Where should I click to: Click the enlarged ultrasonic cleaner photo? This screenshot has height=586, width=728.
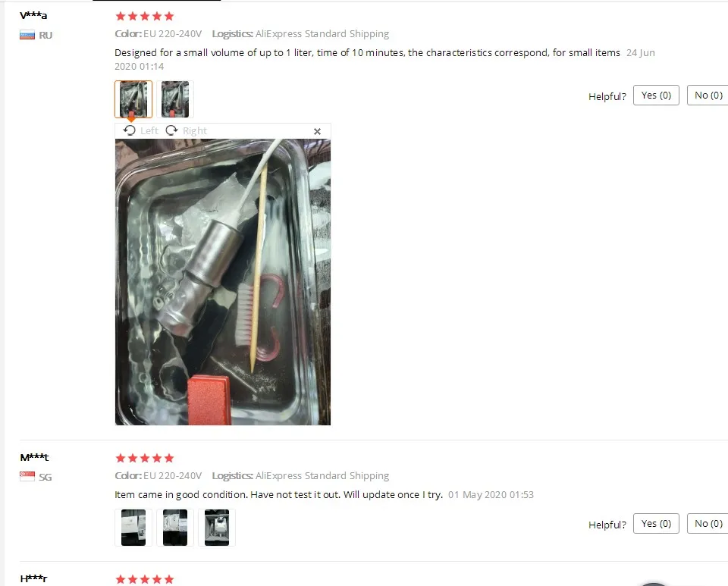(x=223, y=282)
